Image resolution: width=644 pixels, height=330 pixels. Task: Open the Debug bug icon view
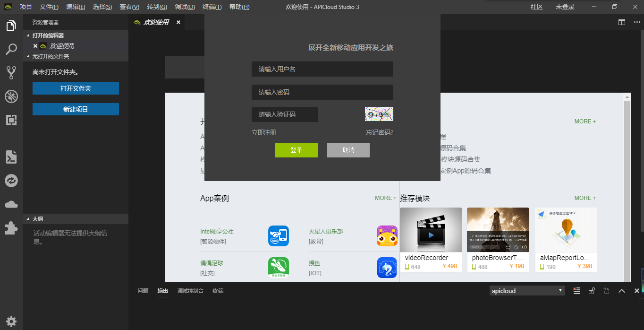(x=11, y=96)
